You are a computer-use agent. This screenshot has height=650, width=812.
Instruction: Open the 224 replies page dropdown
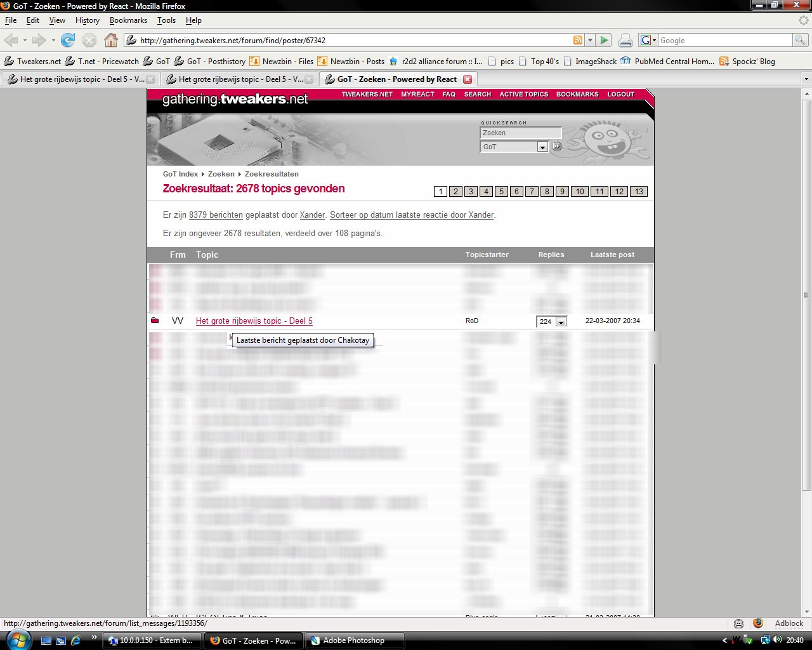coord(561,322)
